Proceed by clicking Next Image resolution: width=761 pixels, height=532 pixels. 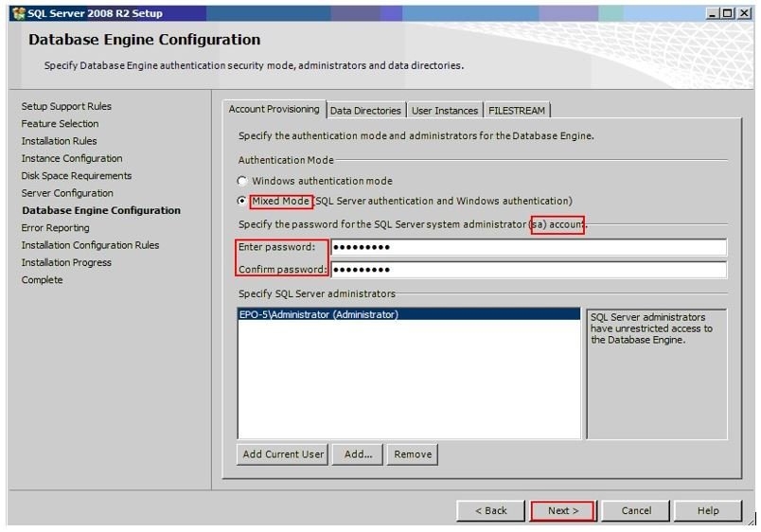point(562,511)
